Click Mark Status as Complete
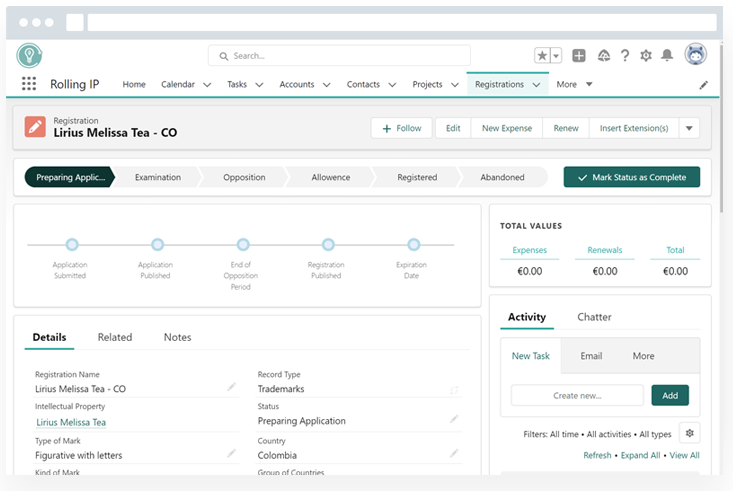This screenshot has height=491, width=733. pyautogui.click(x=632, y=177)
